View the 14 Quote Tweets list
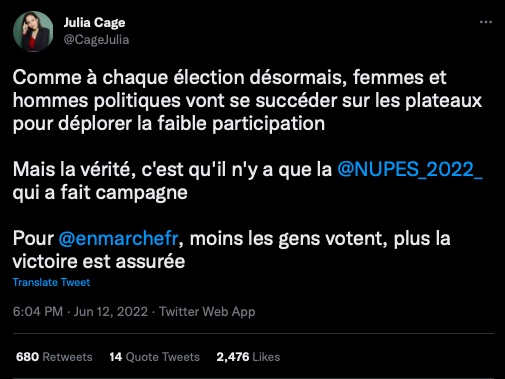This screenshot has width=505, height=379. pos(154,357)
